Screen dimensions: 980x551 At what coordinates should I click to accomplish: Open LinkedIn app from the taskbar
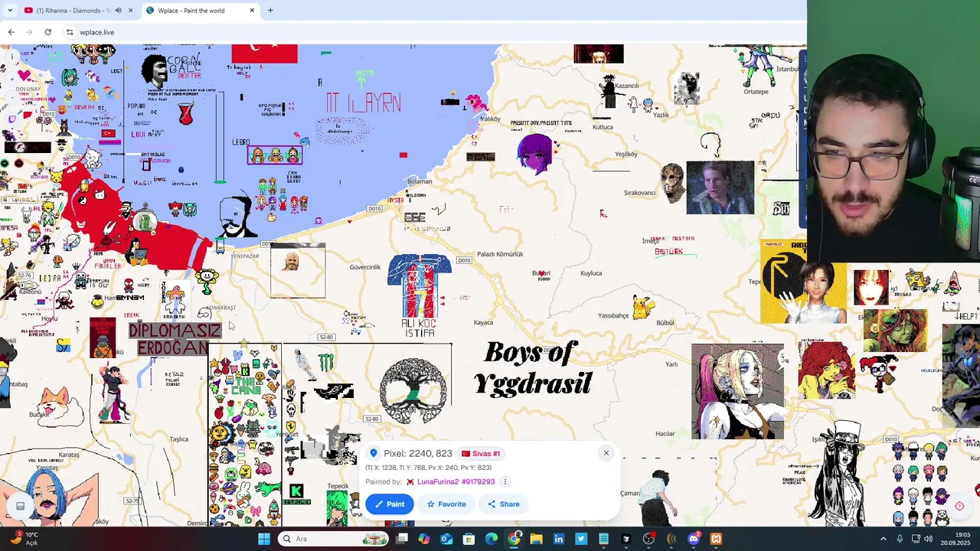pyautogui.click(x=559, y=539)
